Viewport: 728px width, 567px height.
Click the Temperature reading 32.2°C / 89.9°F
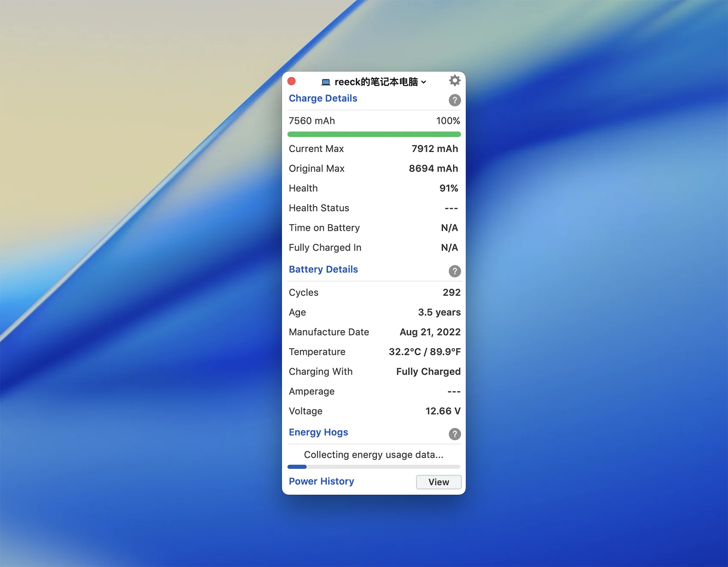tap(424, 352)
